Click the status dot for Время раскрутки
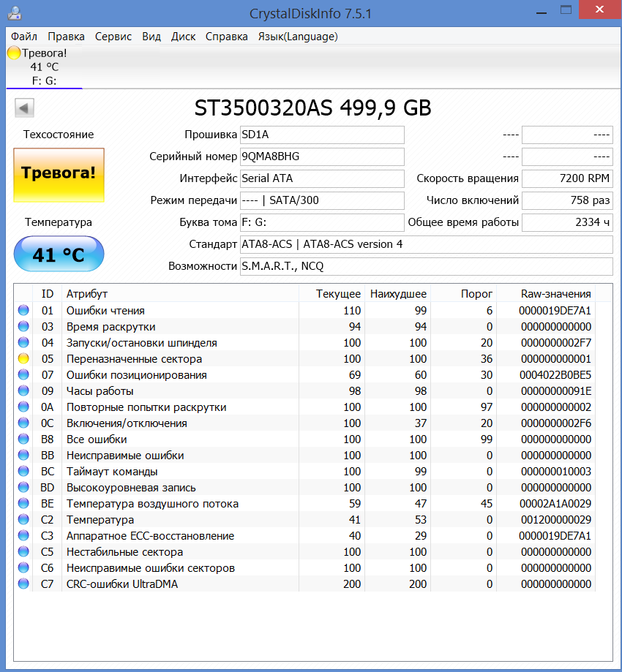 point(23,327)
